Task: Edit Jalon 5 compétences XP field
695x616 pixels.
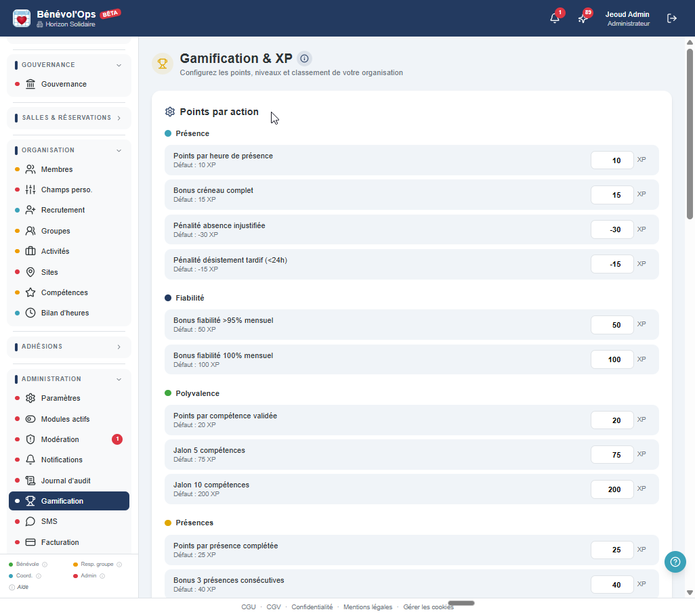Action: click(x=612, y=455)
